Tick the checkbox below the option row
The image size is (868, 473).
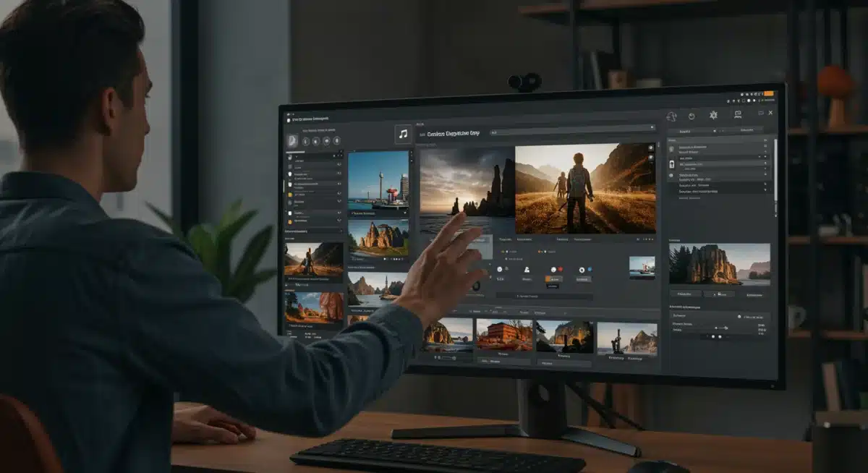pos(506,258)
